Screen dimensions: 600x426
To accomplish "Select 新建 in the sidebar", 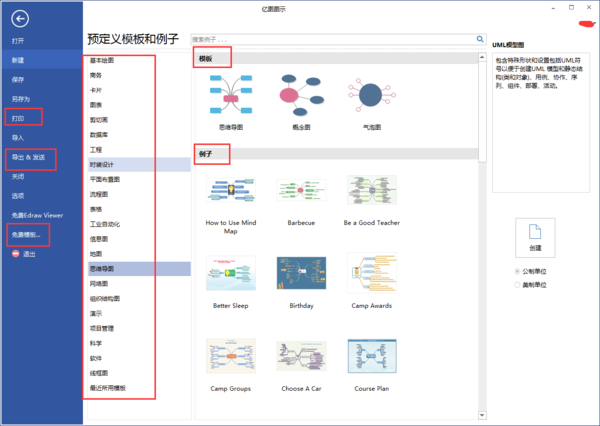I will point(41,60).
